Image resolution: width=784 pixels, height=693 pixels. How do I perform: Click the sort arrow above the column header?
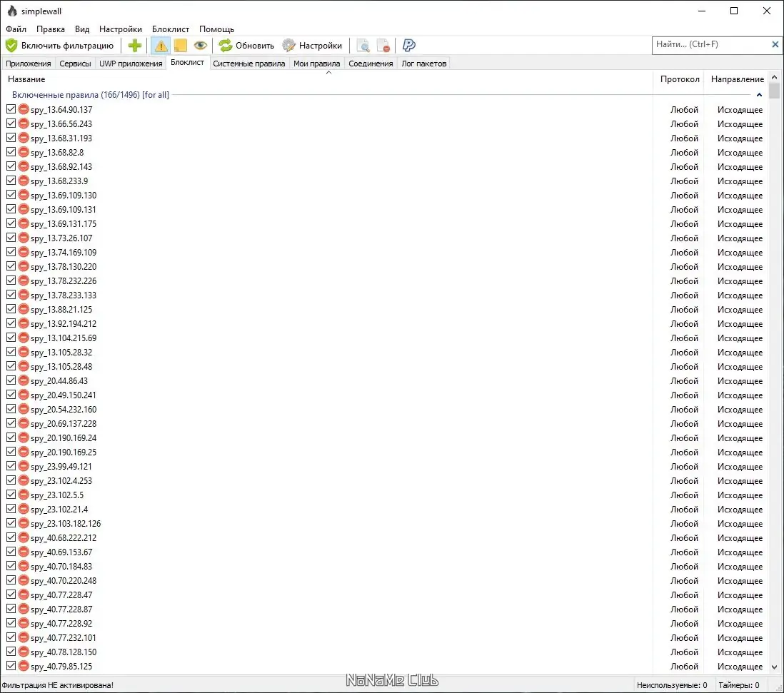pos(328,73)
